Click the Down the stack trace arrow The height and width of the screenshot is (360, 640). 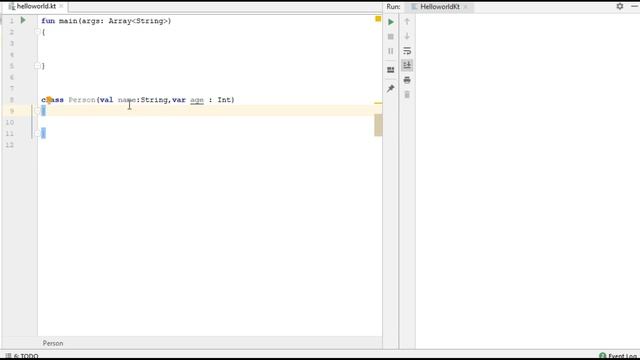pos(407,36)
